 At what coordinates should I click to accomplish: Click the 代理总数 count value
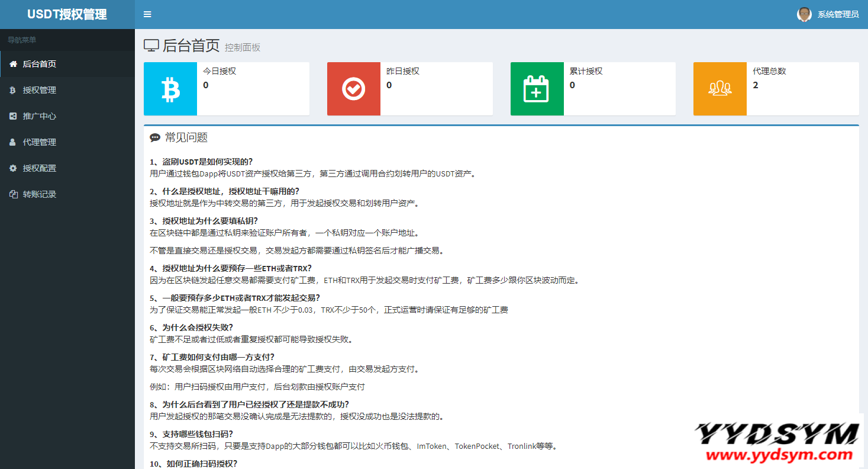[x=756, y=85]
